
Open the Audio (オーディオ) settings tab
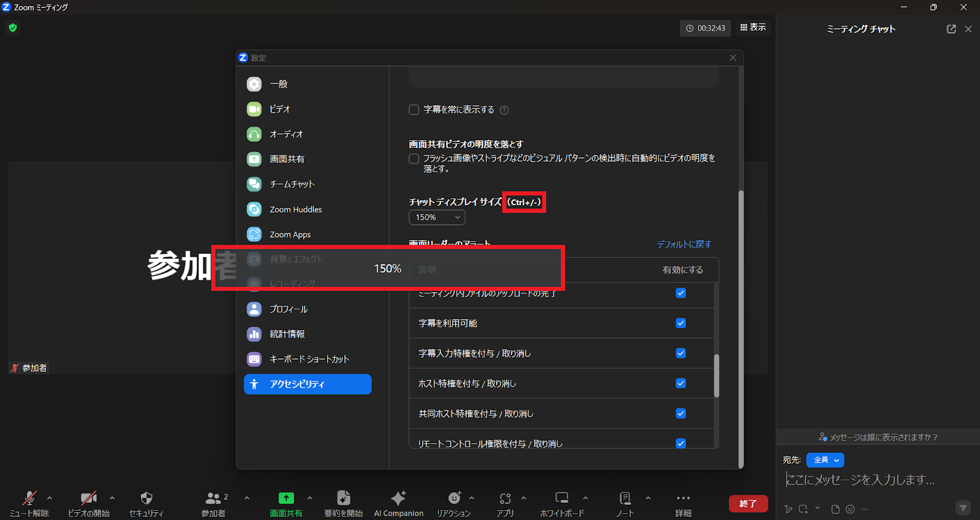(307, 134)
